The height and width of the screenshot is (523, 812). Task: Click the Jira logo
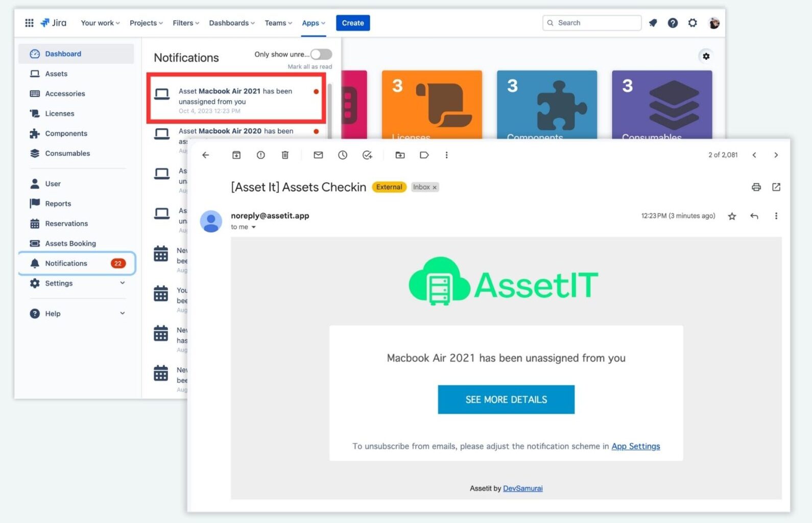(x=54, y=22)
